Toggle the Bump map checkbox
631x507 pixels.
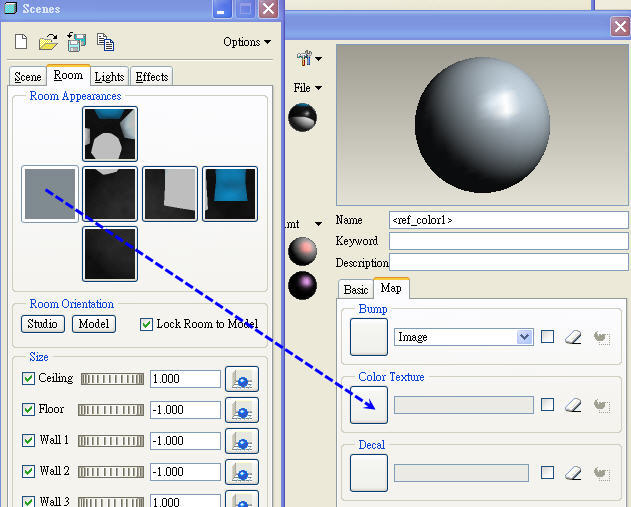(x=547, y=336)
